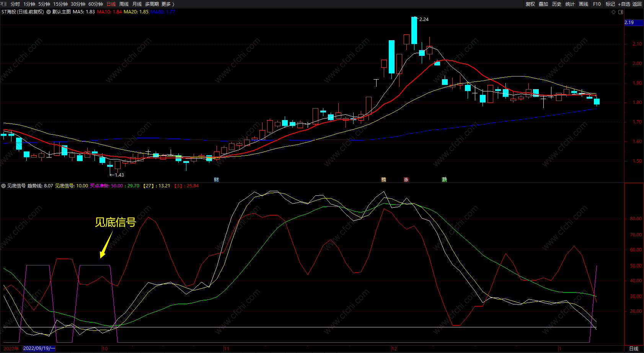Click the collapse panel icon at top-left
644x353 pixels.
(4, 4)
